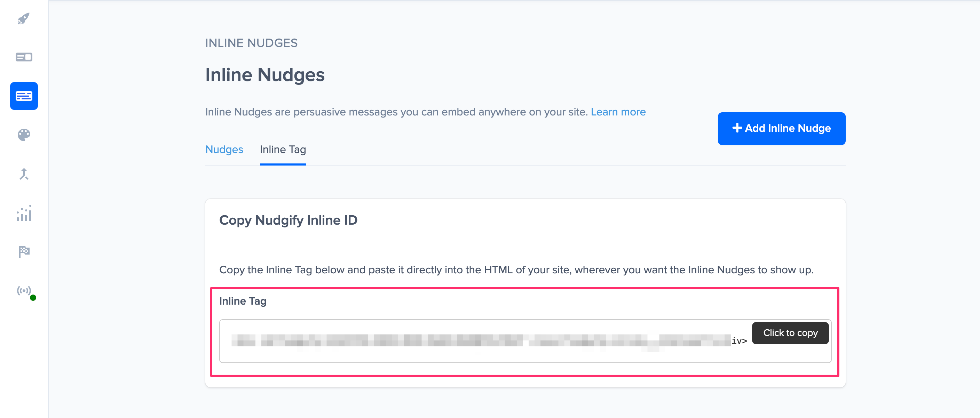Follow the Learn more link

[x=618, y=112]
